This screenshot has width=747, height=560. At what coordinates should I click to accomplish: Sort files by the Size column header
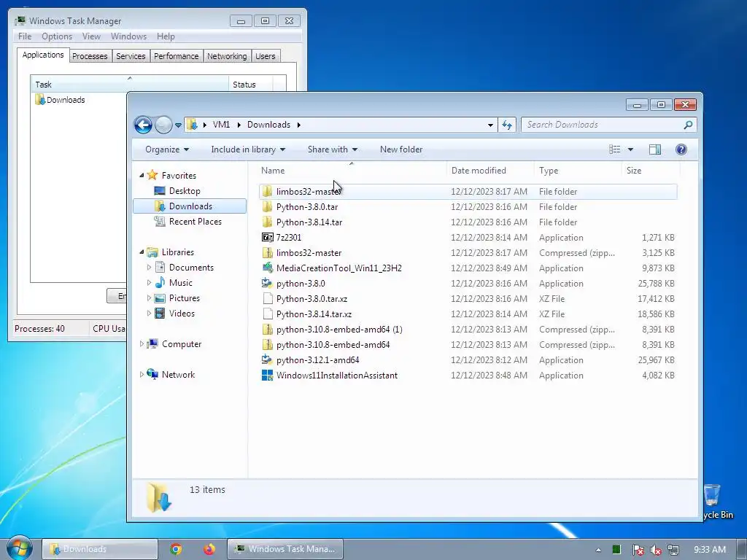651,171
